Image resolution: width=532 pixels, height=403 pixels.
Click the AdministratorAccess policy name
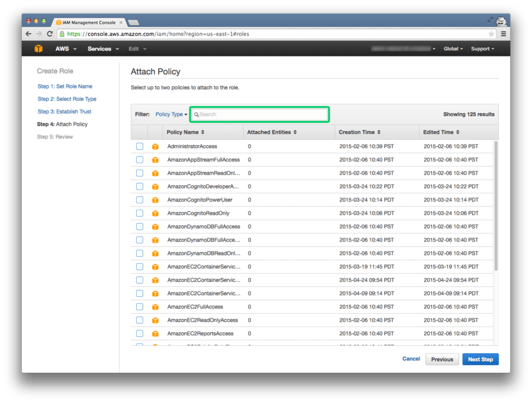click(192, 146)
